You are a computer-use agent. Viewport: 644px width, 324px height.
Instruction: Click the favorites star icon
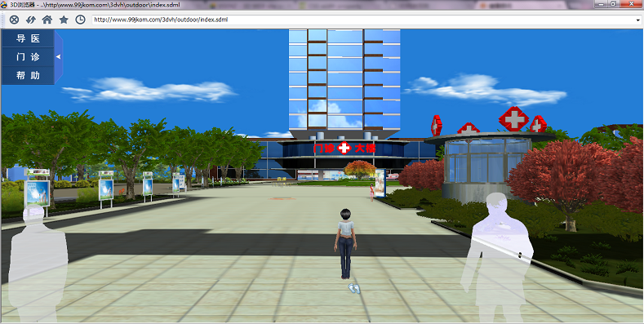click(64, 20)
